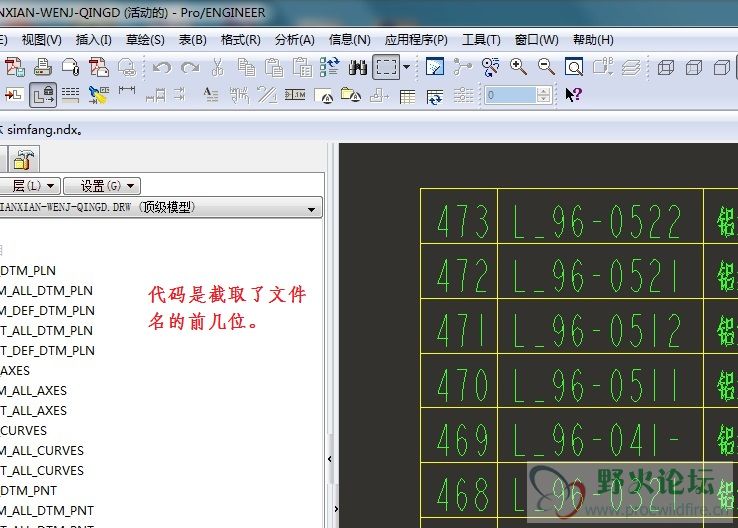Click the refit view to window icon

[x=574, y=67]
